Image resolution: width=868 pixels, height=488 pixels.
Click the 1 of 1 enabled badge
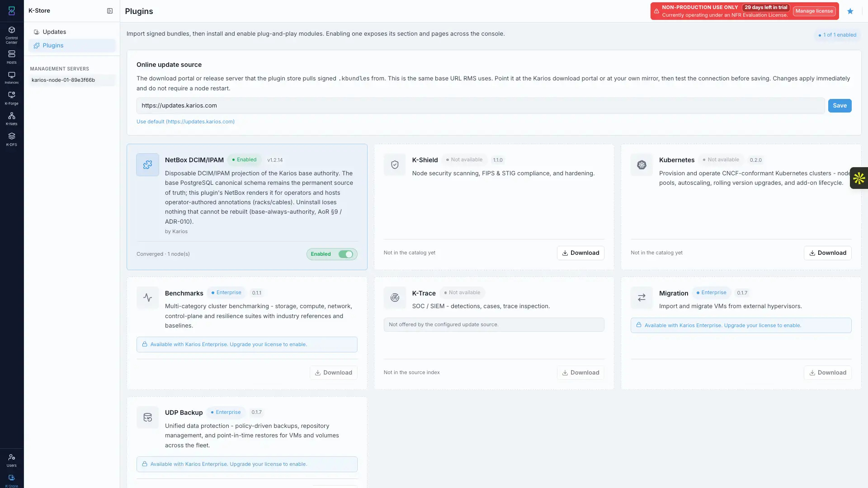click(837, 35)
